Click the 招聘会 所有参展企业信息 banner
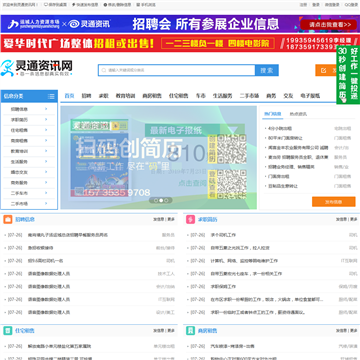This screenshot has height=360, width=360. pyautogui.click(x=180, y=24)
